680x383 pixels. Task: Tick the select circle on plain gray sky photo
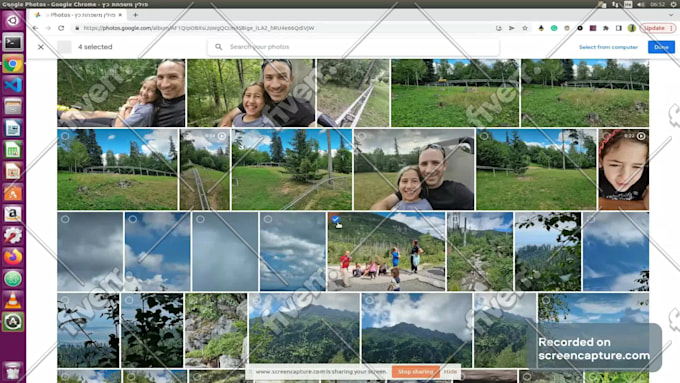[x=200, y=219]
